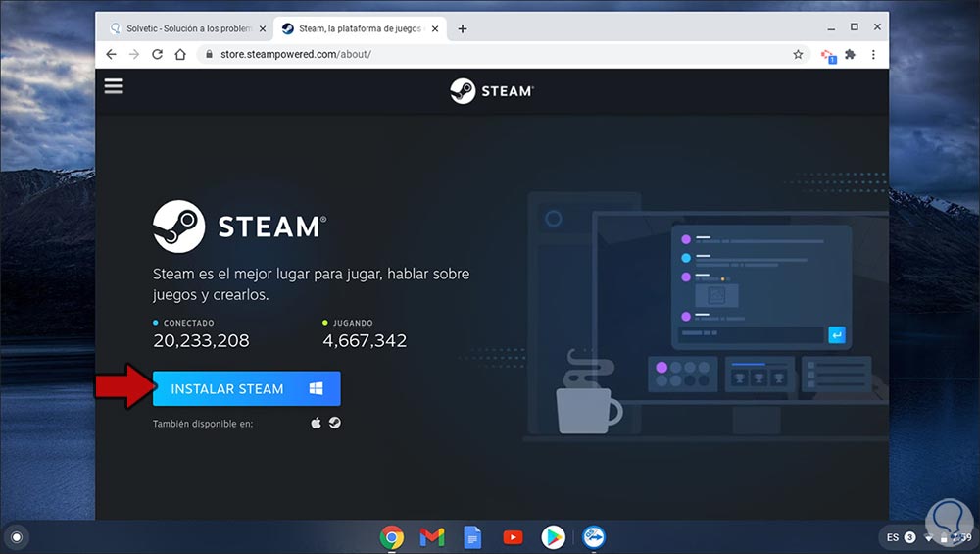Open Gmail from the shelf

click(432, 537)
